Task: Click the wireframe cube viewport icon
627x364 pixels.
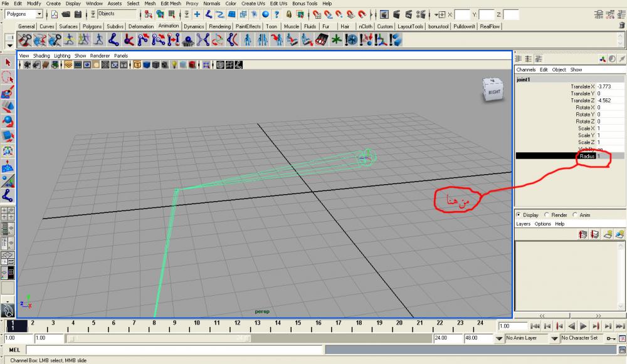Action: pyautogui.click(x=137, y=65)
